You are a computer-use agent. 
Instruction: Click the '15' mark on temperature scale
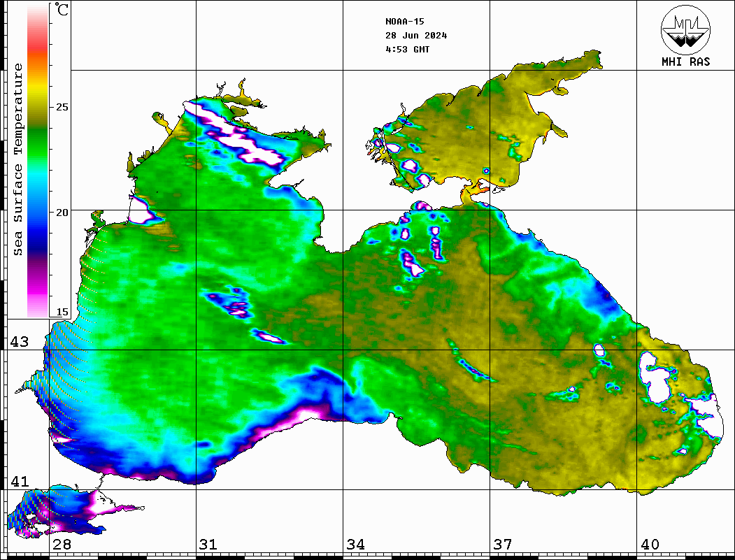(62, 312)
